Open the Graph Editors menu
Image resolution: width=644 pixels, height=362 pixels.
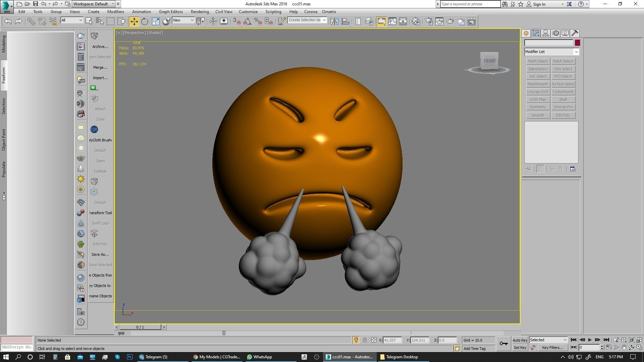coord(171,12)
